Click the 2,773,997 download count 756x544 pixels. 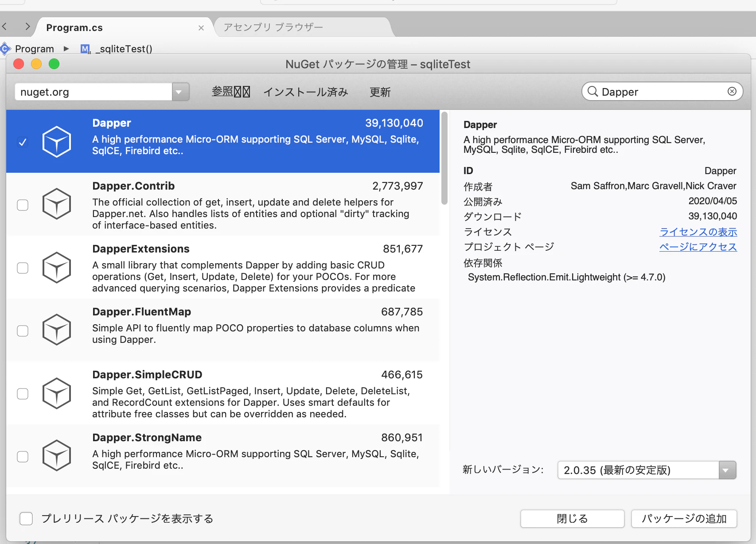(x=397, y=186)
